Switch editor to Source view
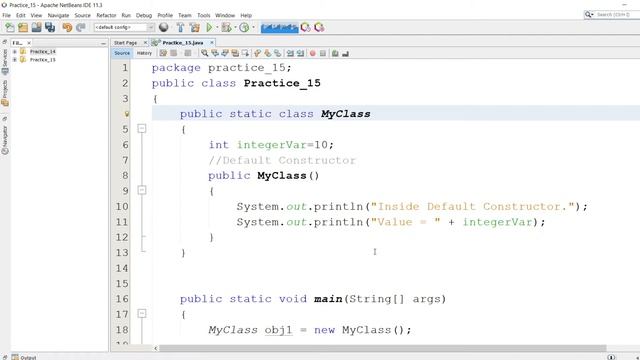Image resolution: width=640 pixels, height=360 pixels. coord(122,53)
